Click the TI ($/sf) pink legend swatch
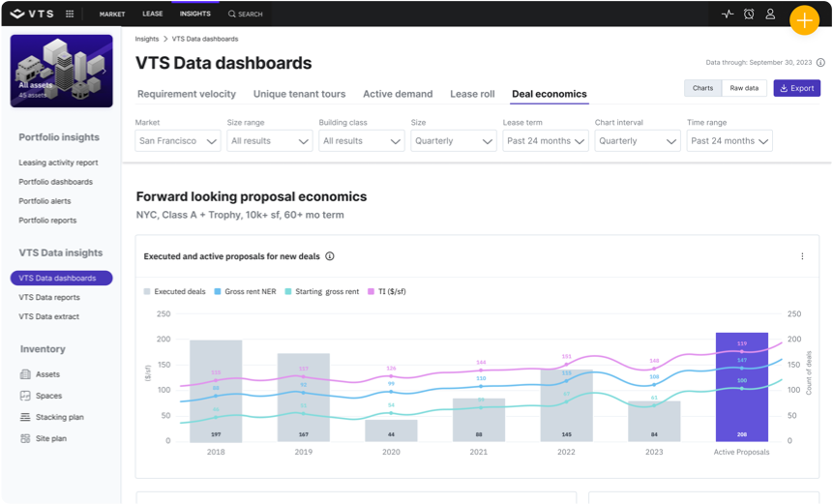The height and width of the screenshot is (504, 833). (x=371, y=290)
